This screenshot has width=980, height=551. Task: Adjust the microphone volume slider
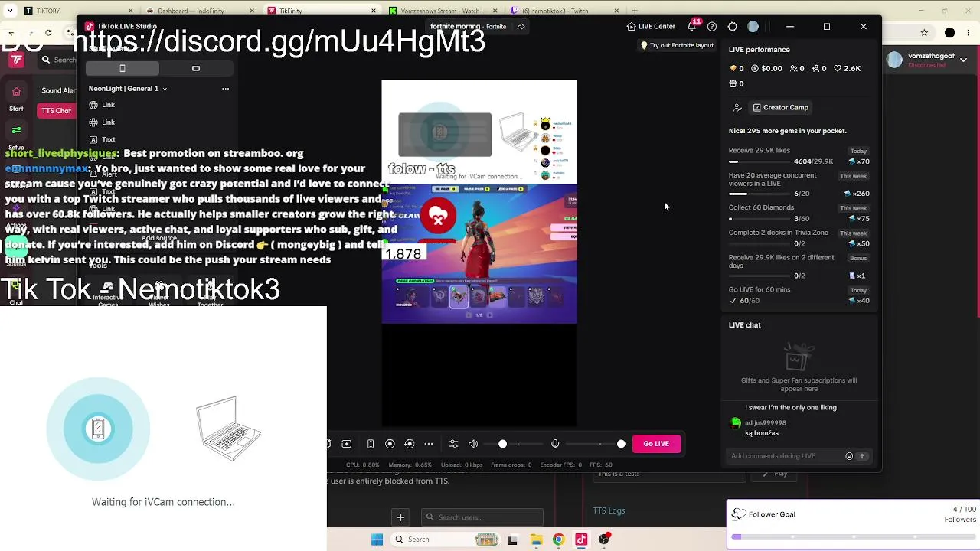tap(597, 444)
